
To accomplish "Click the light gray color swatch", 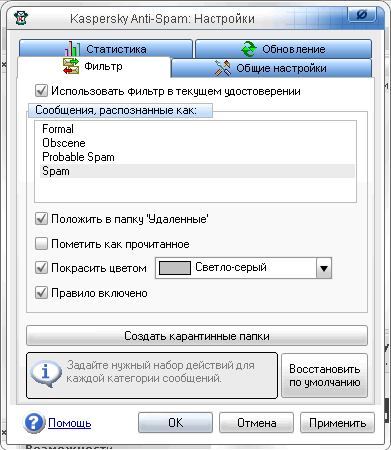I will (x=175, y=268).
